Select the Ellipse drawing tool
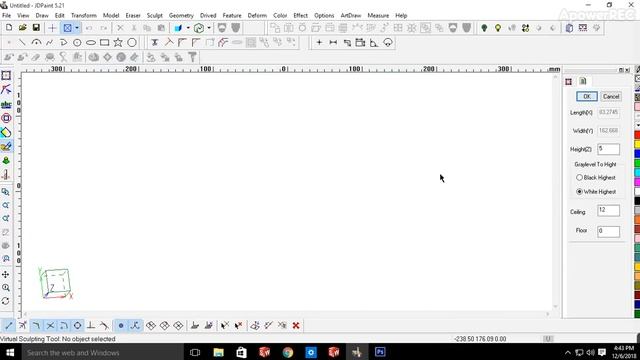 [91, 42]
